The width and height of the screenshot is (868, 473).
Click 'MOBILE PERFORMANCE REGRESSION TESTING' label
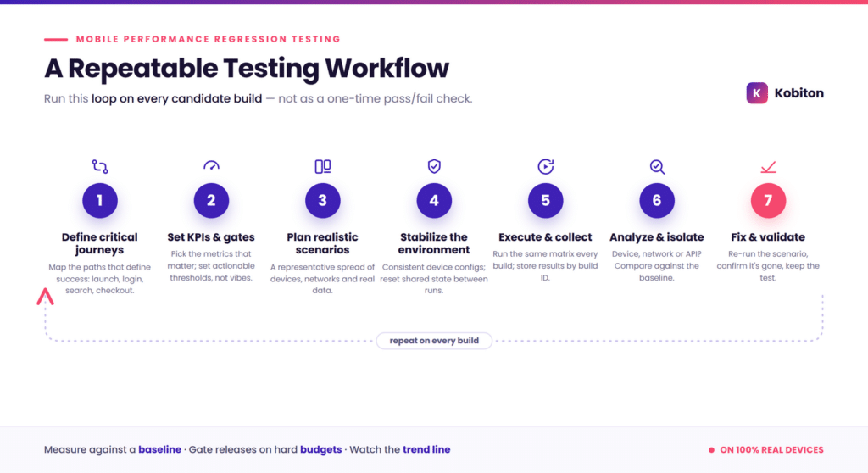coord(209,39)
